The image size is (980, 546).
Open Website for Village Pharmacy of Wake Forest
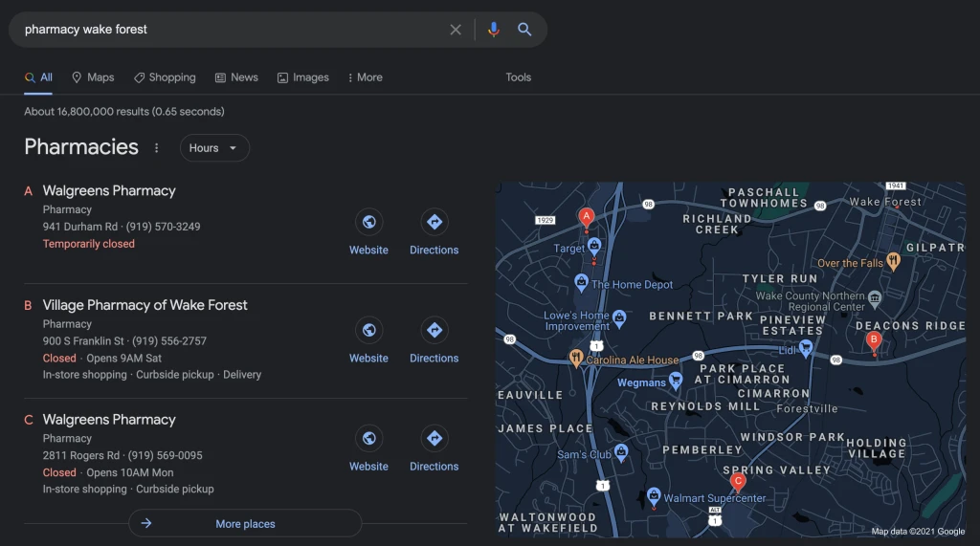point(368,340)
